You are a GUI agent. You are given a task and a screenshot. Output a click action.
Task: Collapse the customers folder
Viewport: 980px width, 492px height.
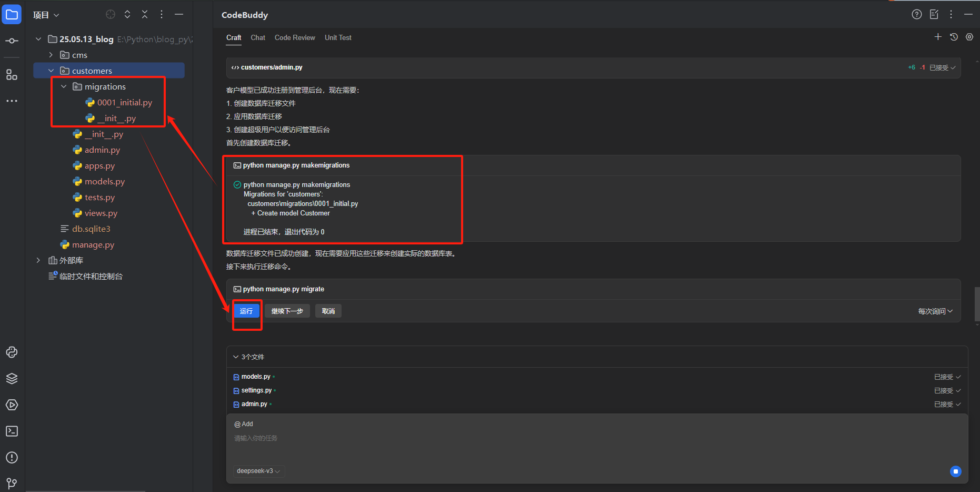pyautogui.click(x=51, y=71)
